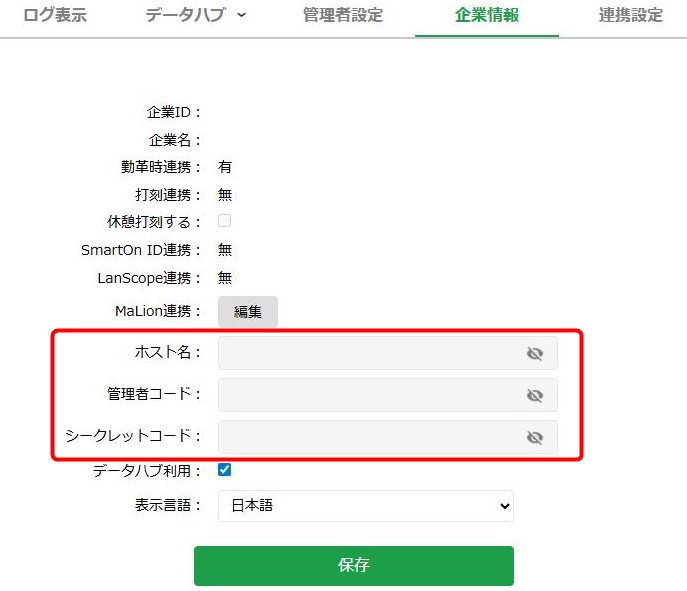Save settings with the green 保存 button

354,566
